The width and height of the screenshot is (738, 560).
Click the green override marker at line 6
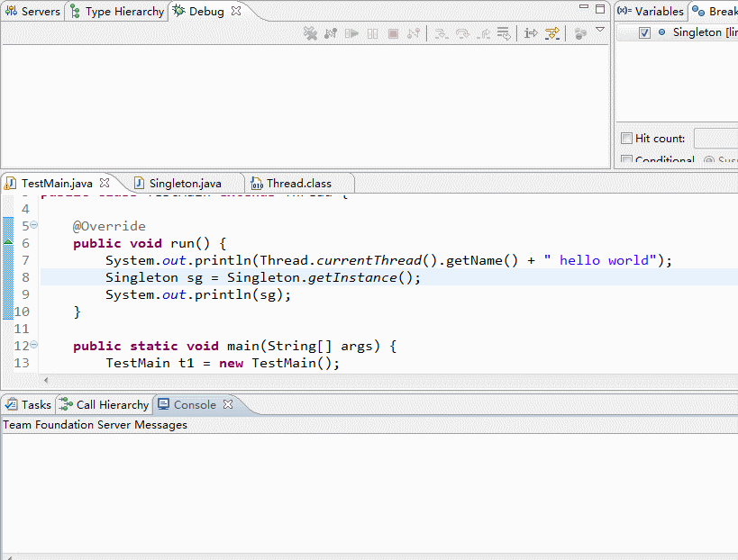(x=8, y=242)
